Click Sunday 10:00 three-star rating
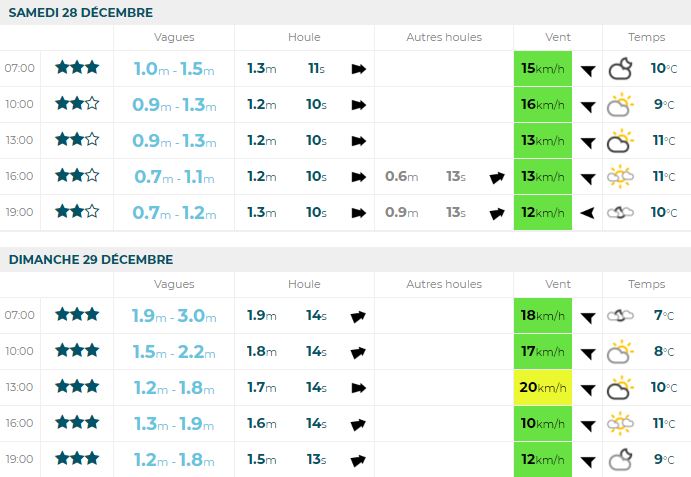691x477 pixels. [x=77, y=351]
